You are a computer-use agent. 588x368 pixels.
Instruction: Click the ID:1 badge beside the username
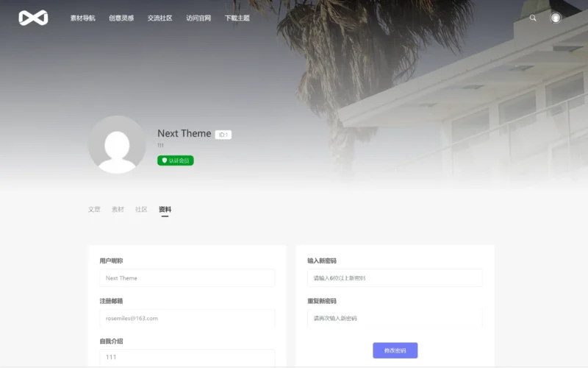click(223, 135)
